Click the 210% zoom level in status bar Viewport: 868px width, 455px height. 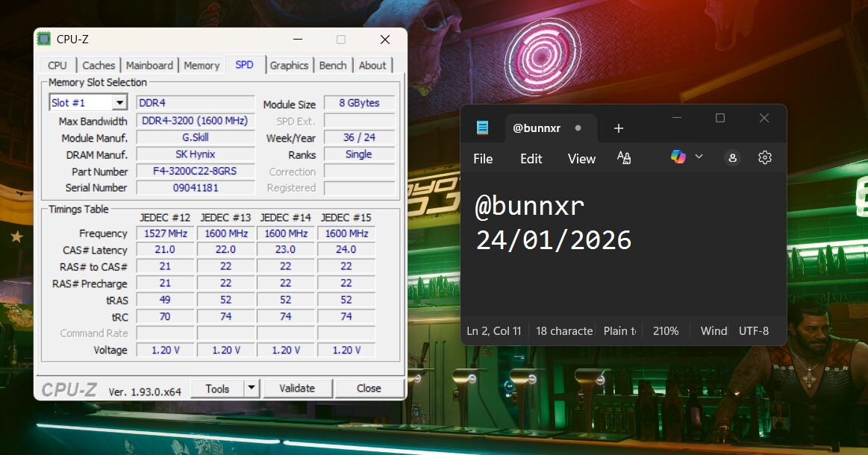(x=666, y=330)
